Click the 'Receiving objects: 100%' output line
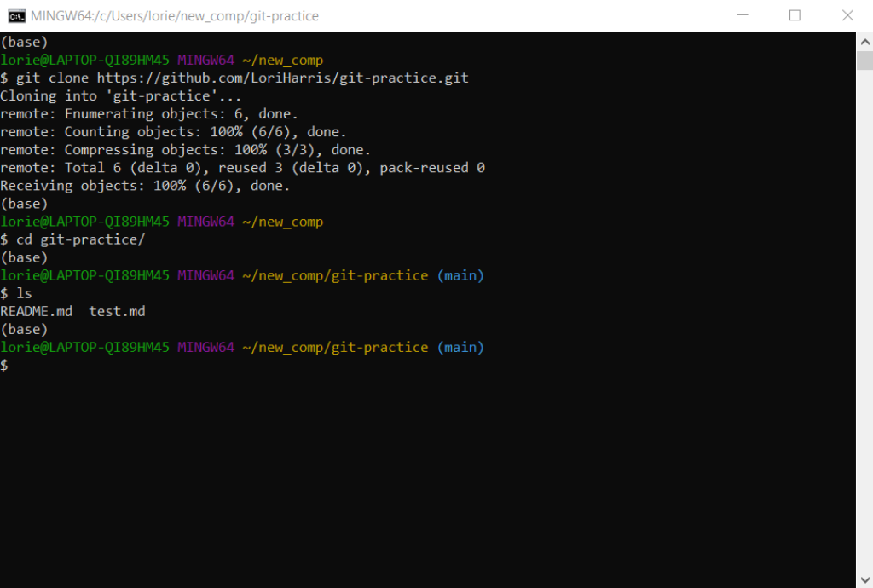 tap(145, 186)
